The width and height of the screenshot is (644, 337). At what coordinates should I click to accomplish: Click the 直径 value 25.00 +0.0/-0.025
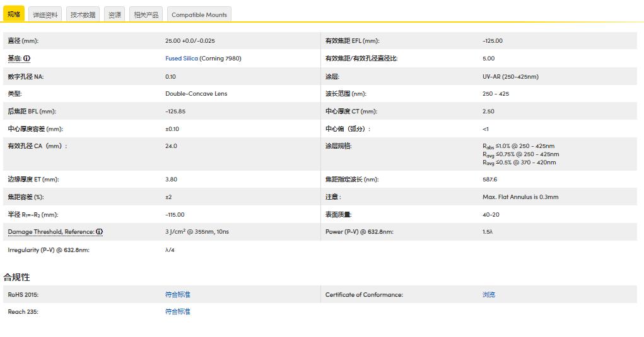[x=190, y=40]
